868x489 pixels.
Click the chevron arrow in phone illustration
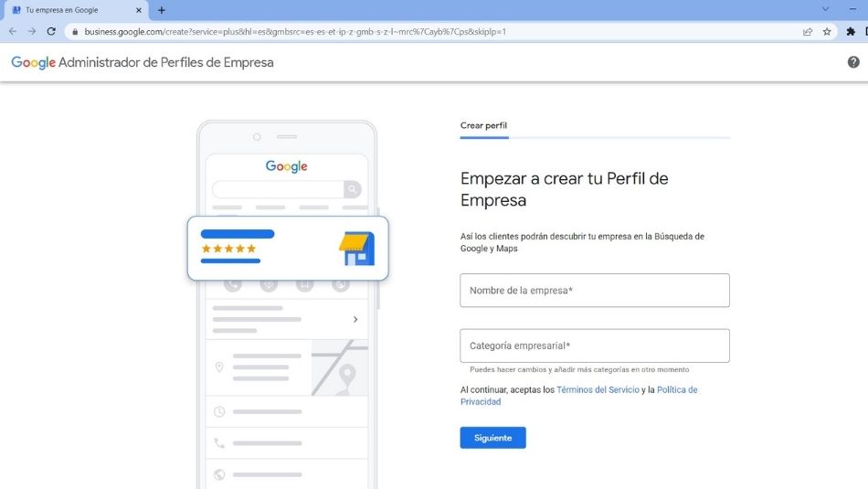(x=355, y=320)
